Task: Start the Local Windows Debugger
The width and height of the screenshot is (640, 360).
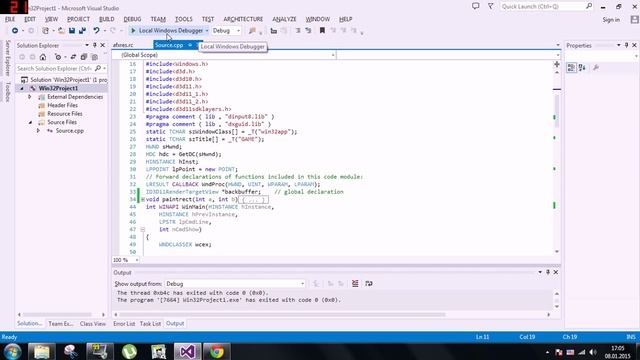Action: 167,31
